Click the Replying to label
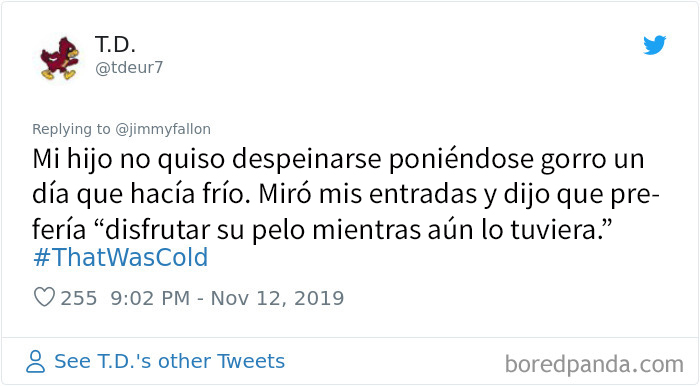Viewport: 700px width, 386px height. coord(71,129)
